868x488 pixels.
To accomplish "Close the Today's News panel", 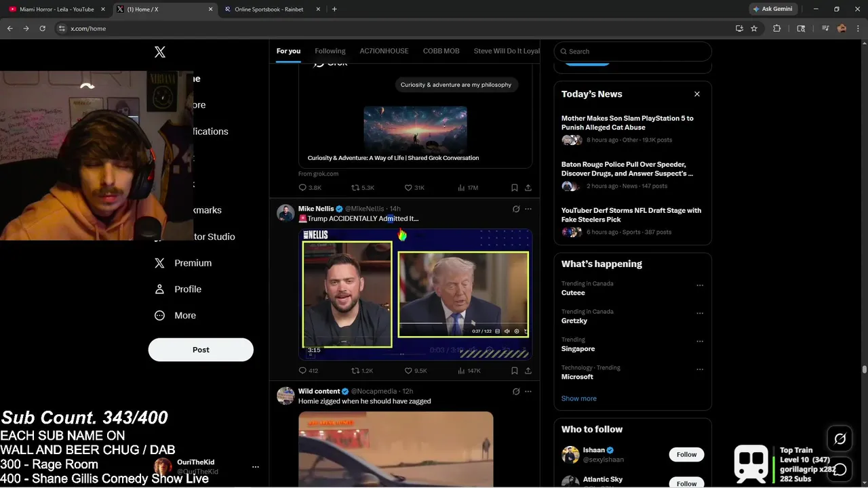I will tap(697, 94).
